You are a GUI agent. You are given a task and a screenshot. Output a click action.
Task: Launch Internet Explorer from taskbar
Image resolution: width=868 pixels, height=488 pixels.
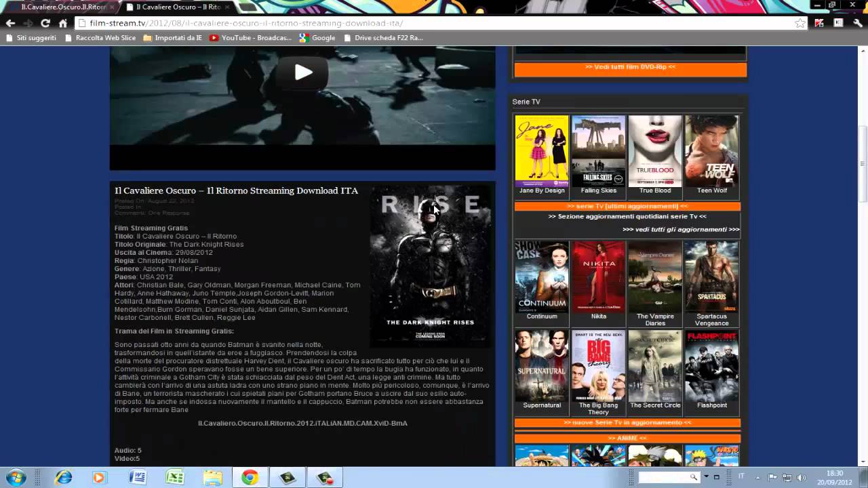[x=64, y=478]
